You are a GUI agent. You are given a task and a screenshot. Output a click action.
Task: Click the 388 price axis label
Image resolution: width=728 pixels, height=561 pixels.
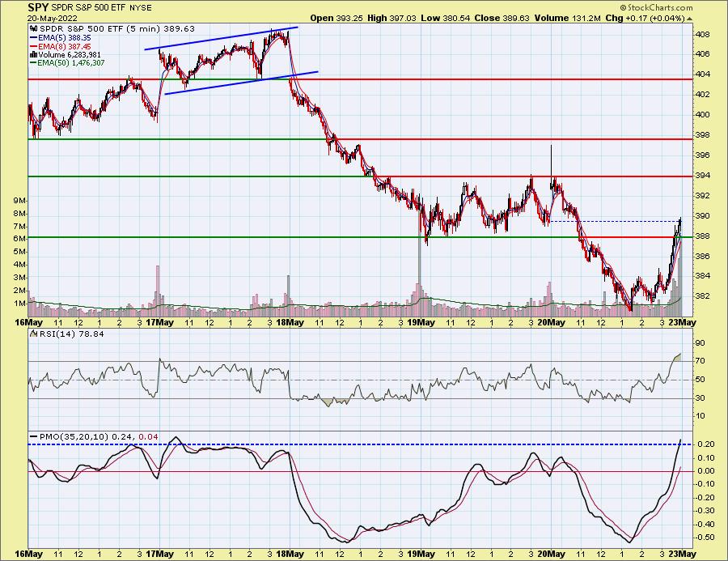702,236
